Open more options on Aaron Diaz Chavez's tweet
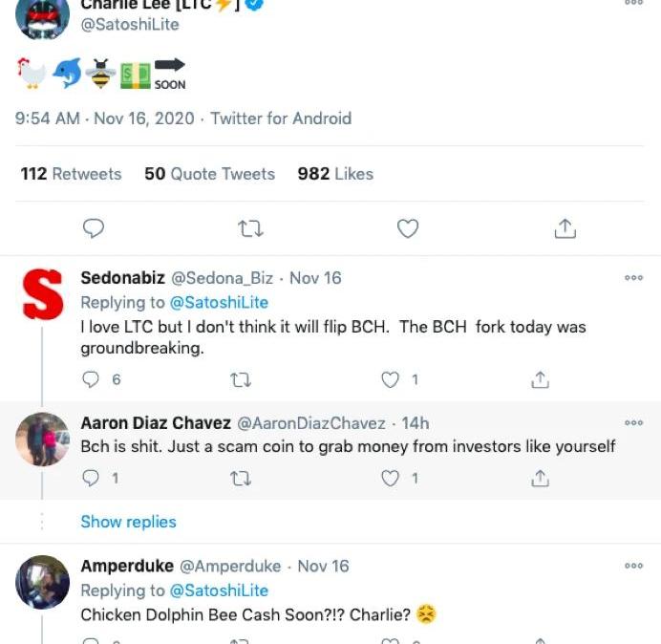661x644 pixels. click(633, 422)
